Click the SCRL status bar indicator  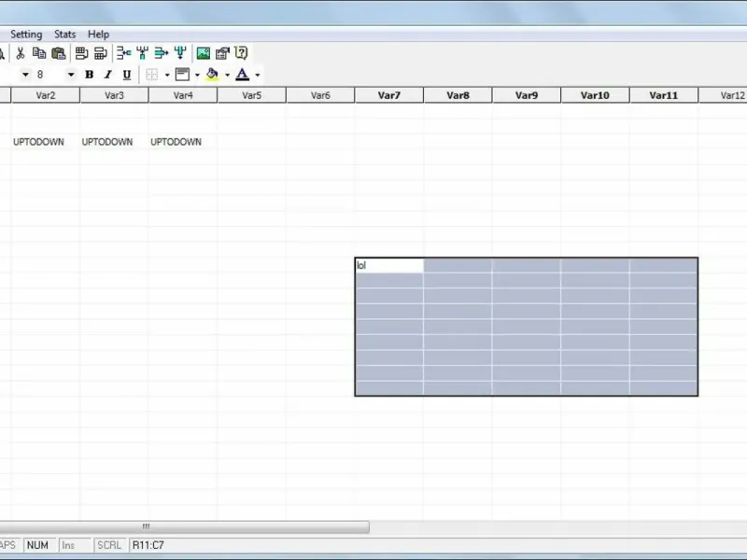point(109,545)
